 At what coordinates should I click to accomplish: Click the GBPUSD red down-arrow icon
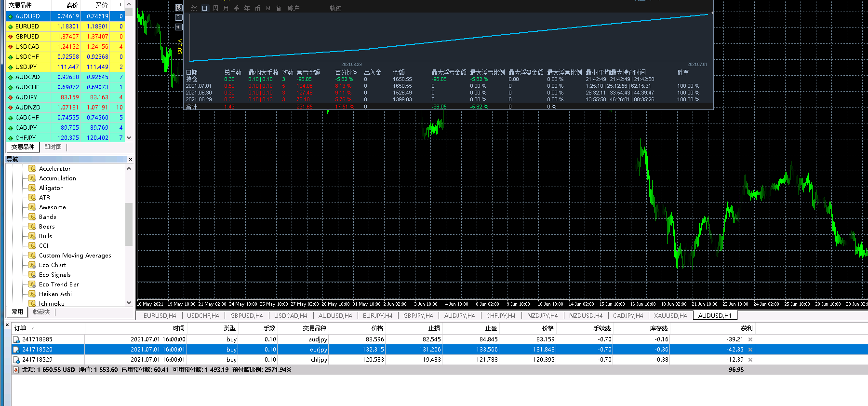coord(10,37)
